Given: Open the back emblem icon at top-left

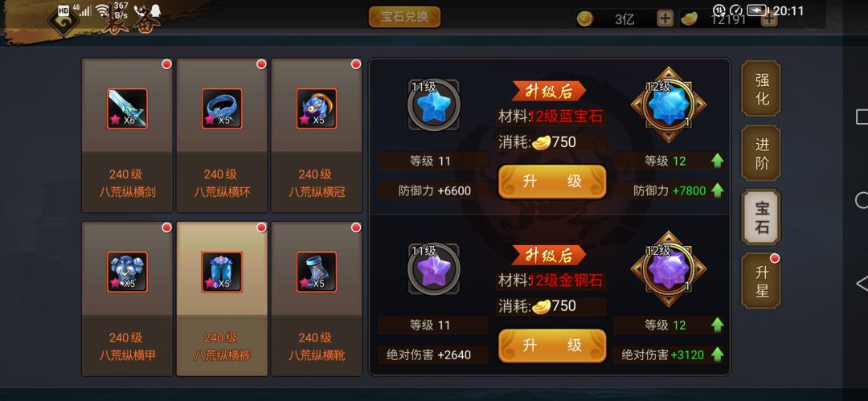Looking at the screenshot, I should pyautogui.click(x=64, y=21).
